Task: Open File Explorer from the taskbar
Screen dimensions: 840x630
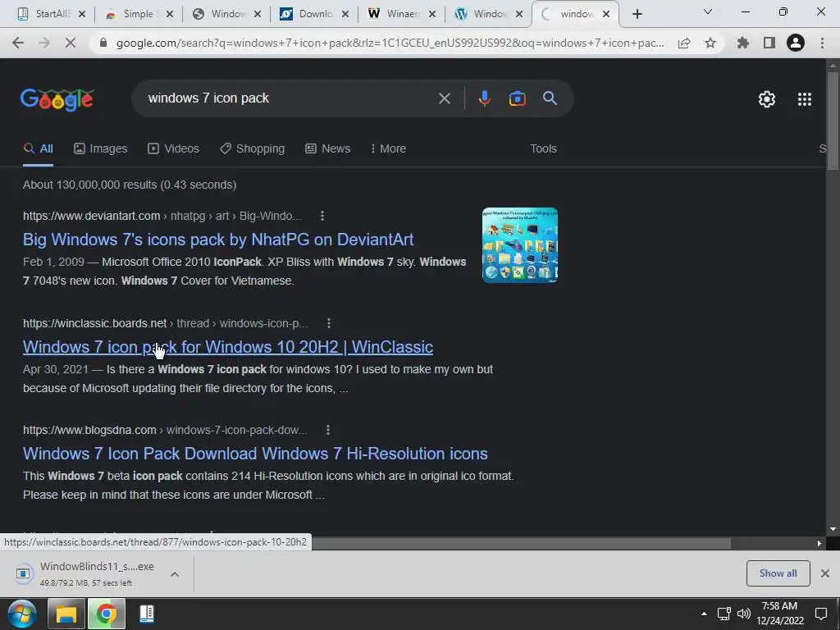Action: [66, 614]
